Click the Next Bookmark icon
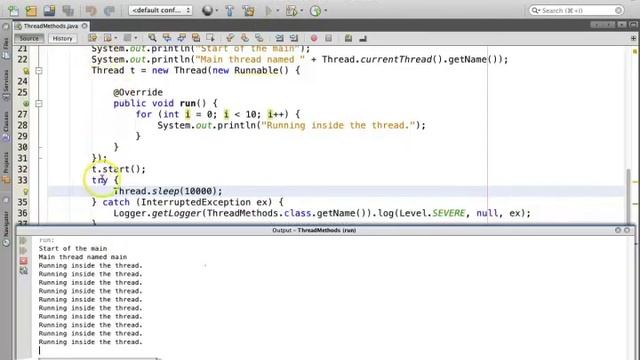Viewport: 640px width, 360px height. click(245, 38)
